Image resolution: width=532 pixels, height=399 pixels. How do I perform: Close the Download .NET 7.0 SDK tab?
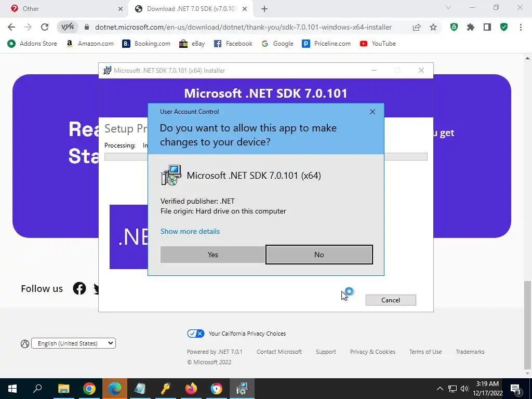pos(245,9)
